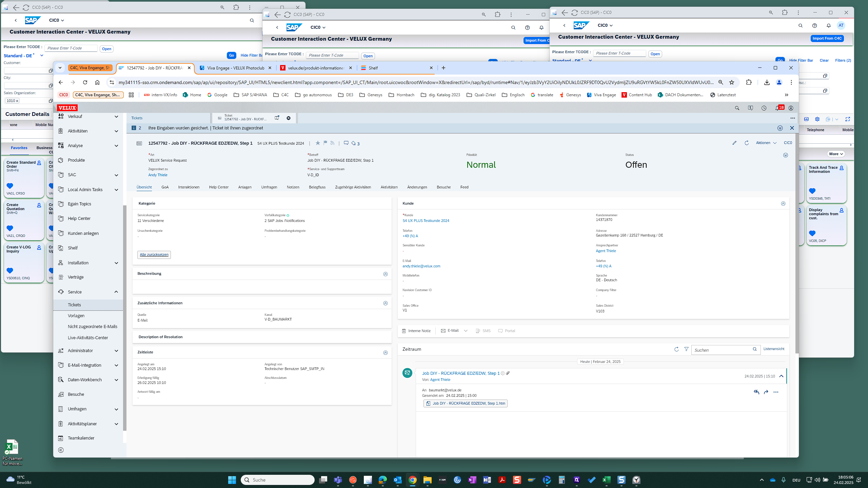
Task: Collapse the sidebar with double-chevron icon
Action: click(61, 450)
